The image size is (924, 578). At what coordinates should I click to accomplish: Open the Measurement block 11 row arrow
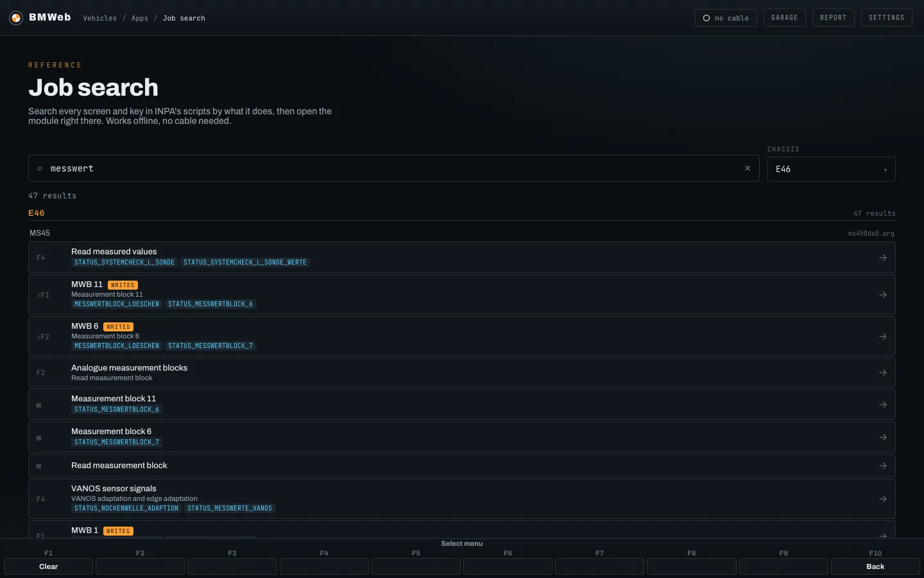(x=883, y=405)
